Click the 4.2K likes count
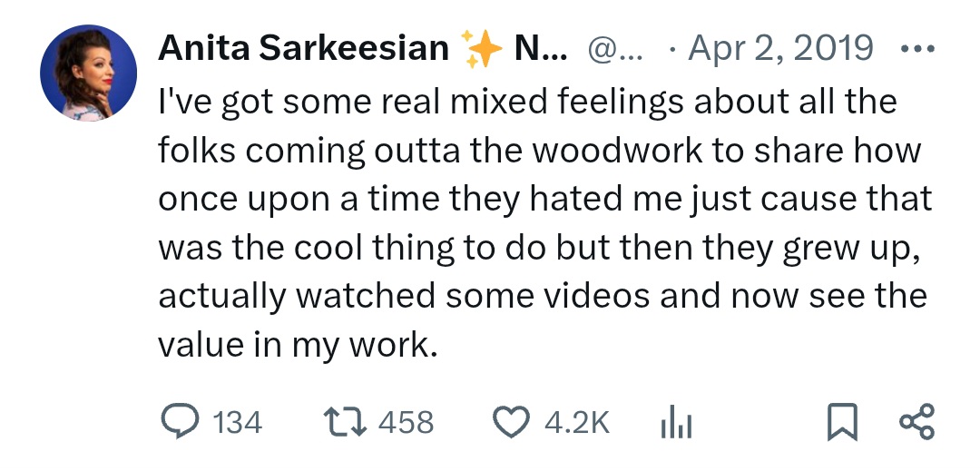 click(x=577, y=422)
